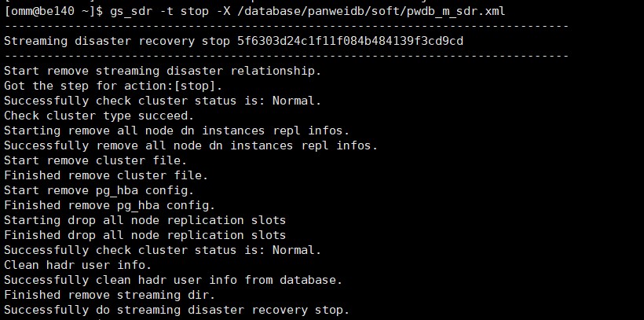Click 'Finished drop all node replication slots'
Screen dimensions: 644x320
145,235
